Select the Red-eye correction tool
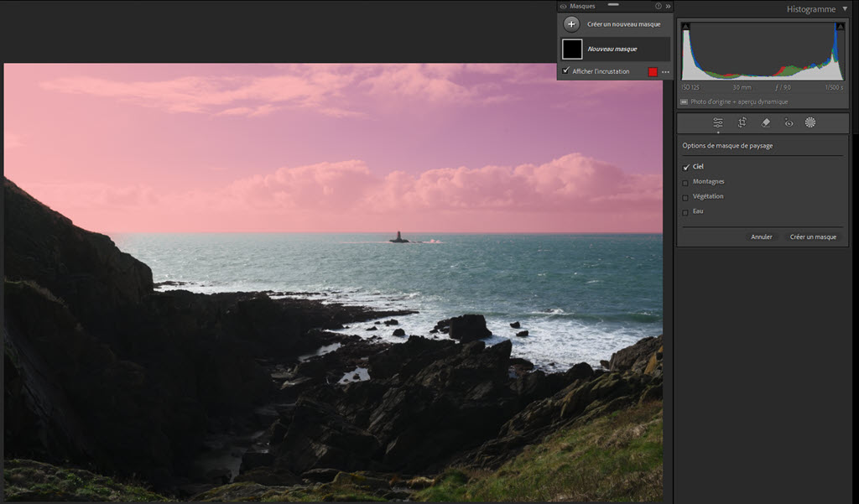The width and height of the screenshot is (859, 504). (x=789, y=122)
